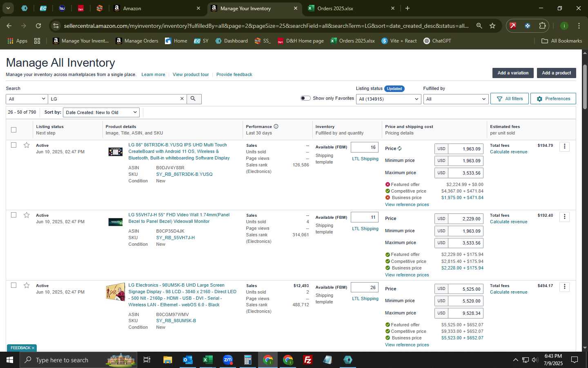Screen dimensions: 588x368
Task: Click Calculate revenue for the 98UM5K-B row
Action: pyautogui.click(x=508, y=292)
